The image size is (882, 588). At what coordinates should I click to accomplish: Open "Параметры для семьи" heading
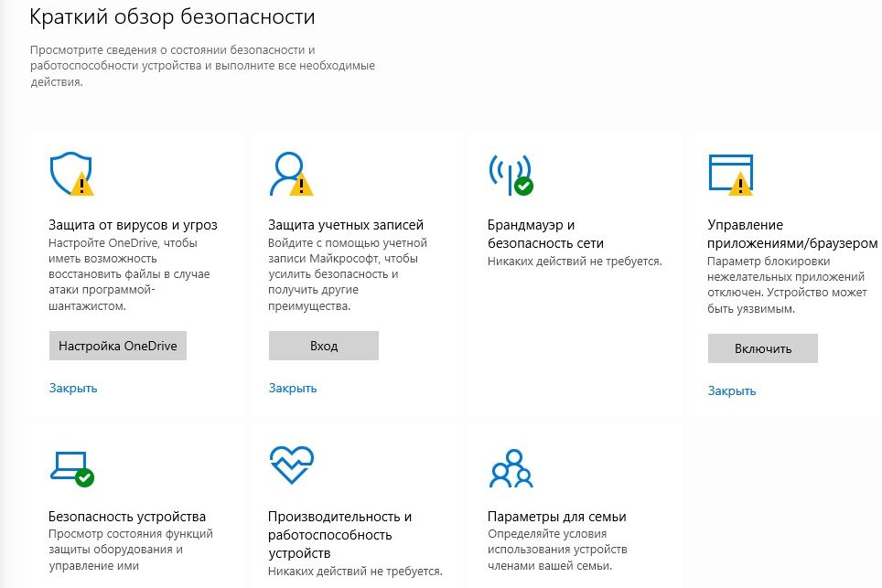point(557,517)
